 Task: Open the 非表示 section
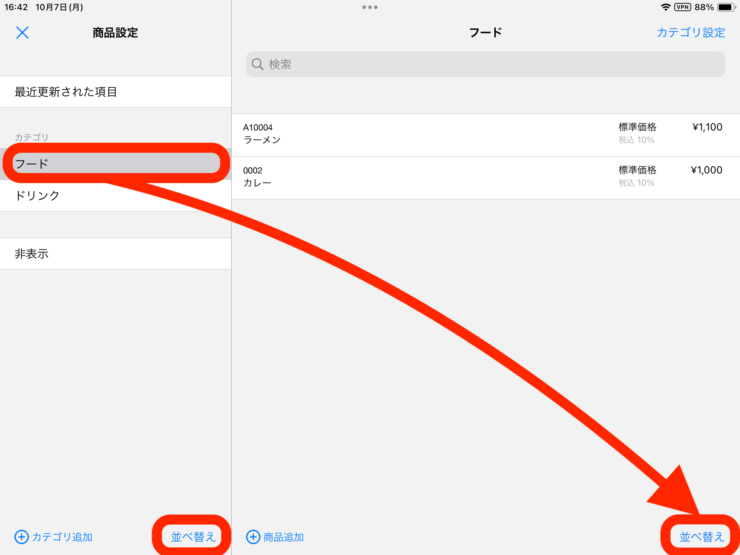(x=116, y=254)
